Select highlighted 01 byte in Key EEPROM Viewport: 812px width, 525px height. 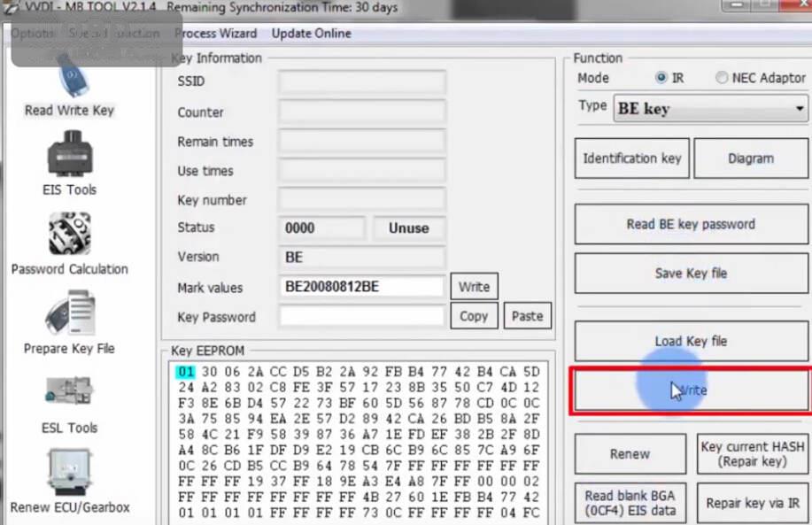(x=185, y=372)
